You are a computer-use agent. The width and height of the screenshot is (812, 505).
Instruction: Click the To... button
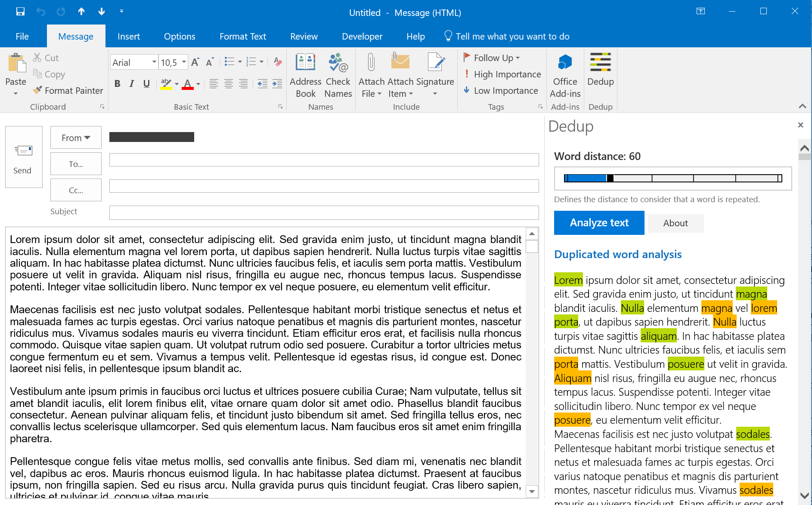76,164
